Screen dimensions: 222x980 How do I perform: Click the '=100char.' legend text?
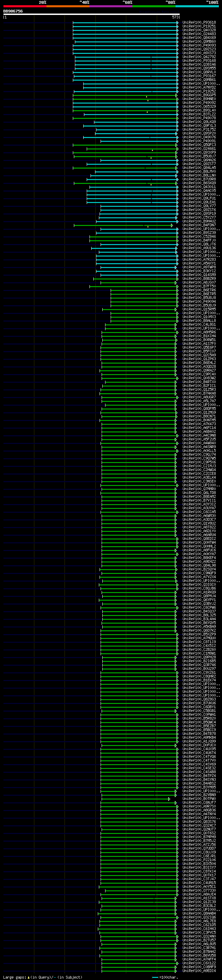click(169, 977)
